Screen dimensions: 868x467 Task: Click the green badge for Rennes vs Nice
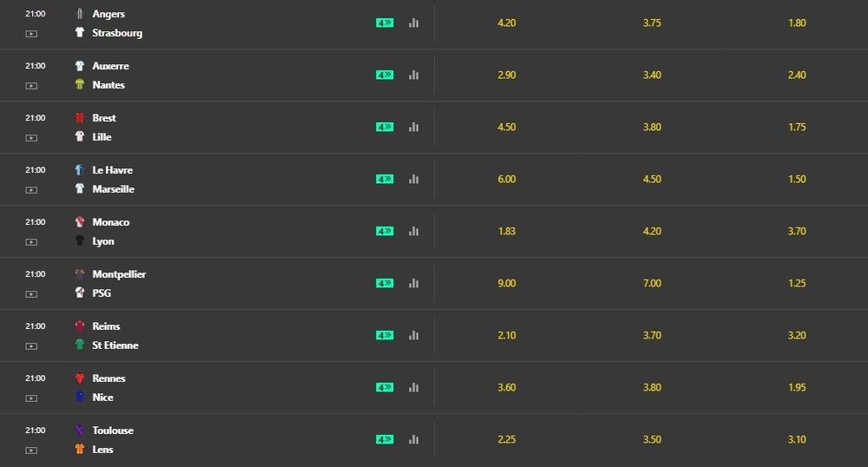[x=385, y=387]
